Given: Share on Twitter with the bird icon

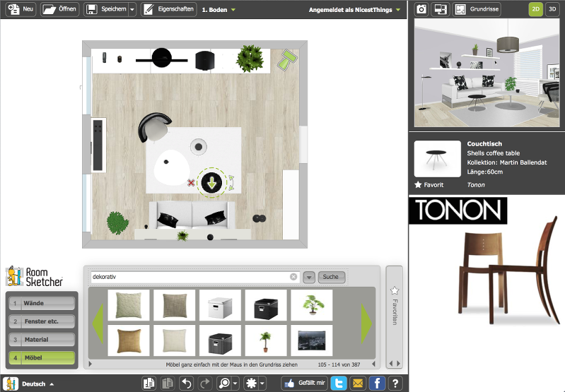Looking at the screenshot, I should tap(339, 384).
